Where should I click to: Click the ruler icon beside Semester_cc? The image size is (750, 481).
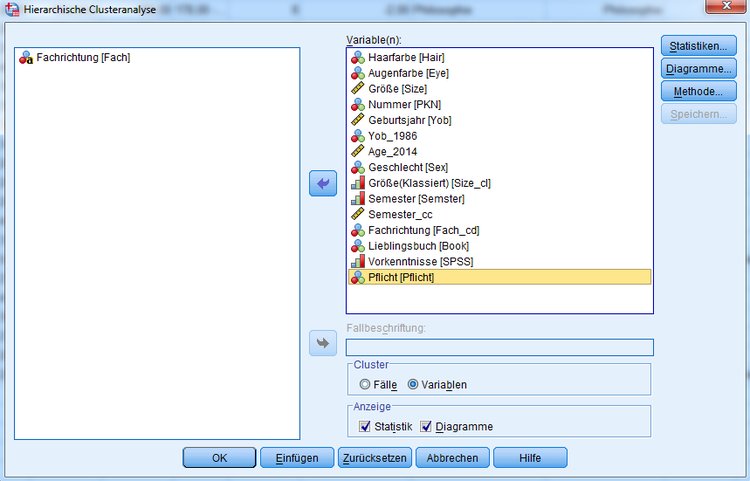tap(357, 214)
